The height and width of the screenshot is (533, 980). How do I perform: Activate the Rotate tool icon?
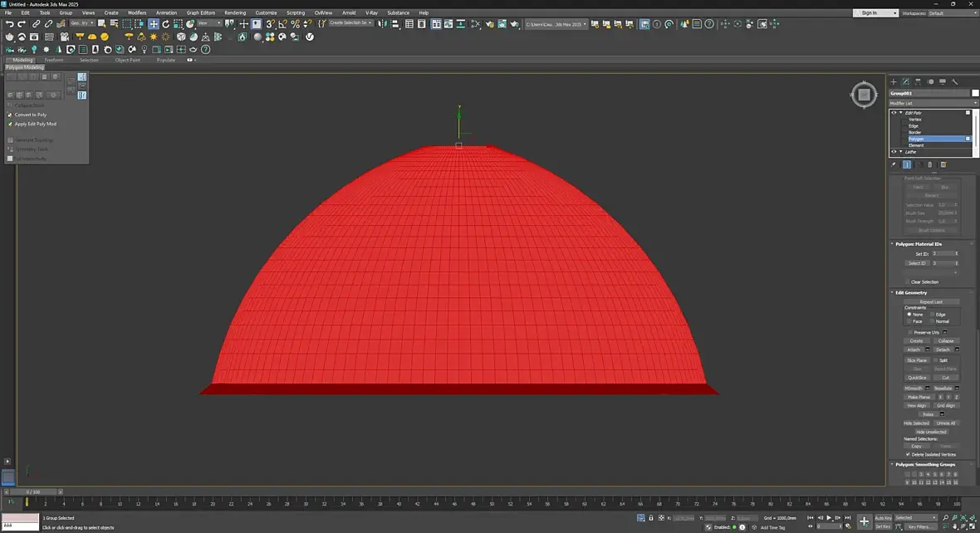coord(166,24)
